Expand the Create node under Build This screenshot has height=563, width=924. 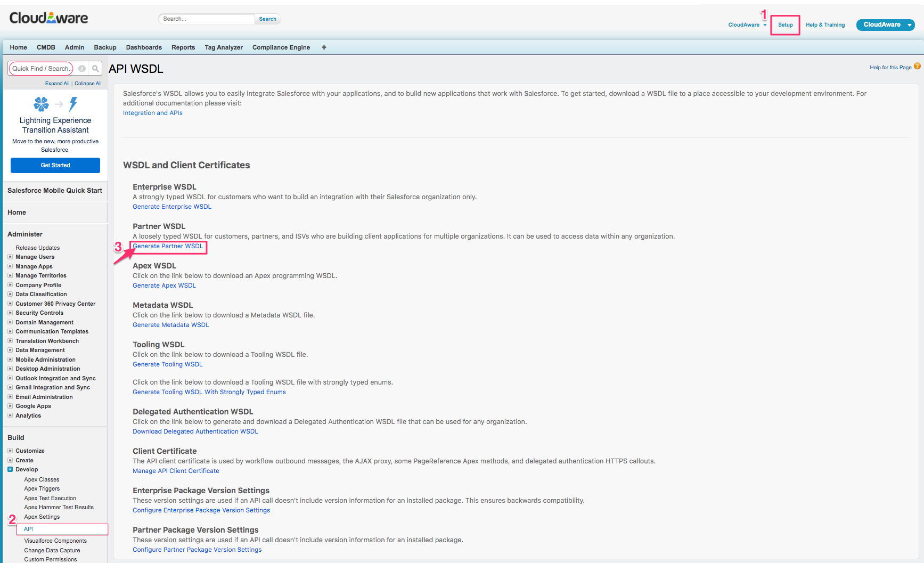(x=10, y=460)
